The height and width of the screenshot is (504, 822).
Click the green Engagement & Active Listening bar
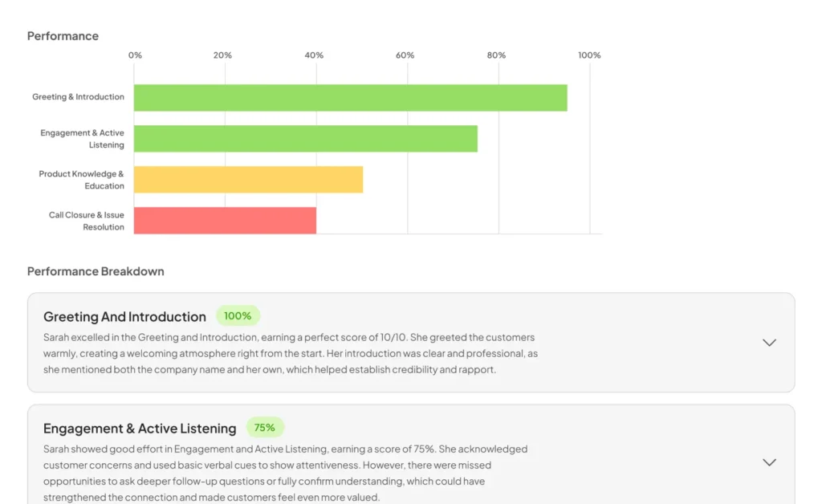[306, 138]
